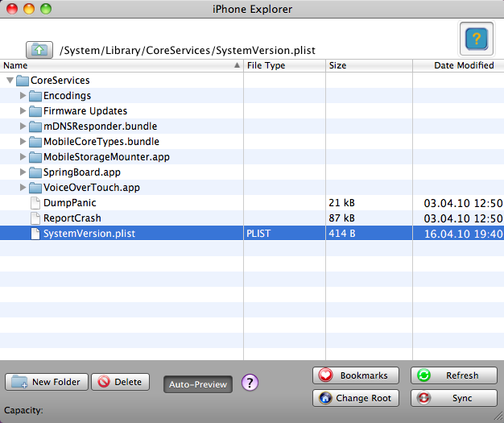Sort by the File Type column header

pos(284,65)
